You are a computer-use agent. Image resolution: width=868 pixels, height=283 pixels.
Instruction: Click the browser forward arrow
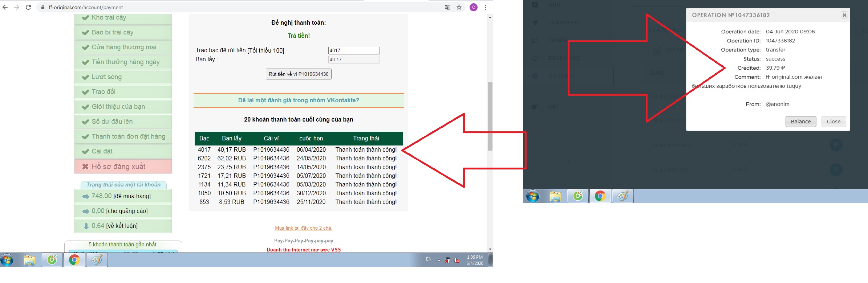tap(17, 7)
